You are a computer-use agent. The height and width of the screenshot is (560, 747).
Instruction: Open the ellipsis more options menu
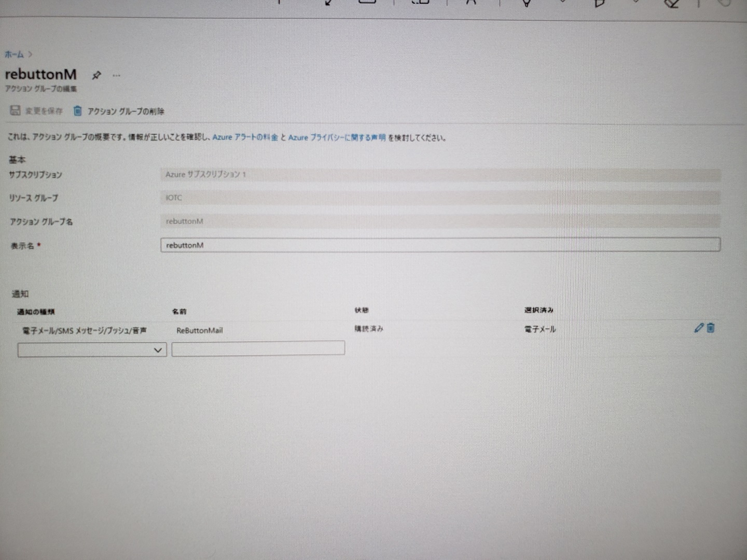116,76
